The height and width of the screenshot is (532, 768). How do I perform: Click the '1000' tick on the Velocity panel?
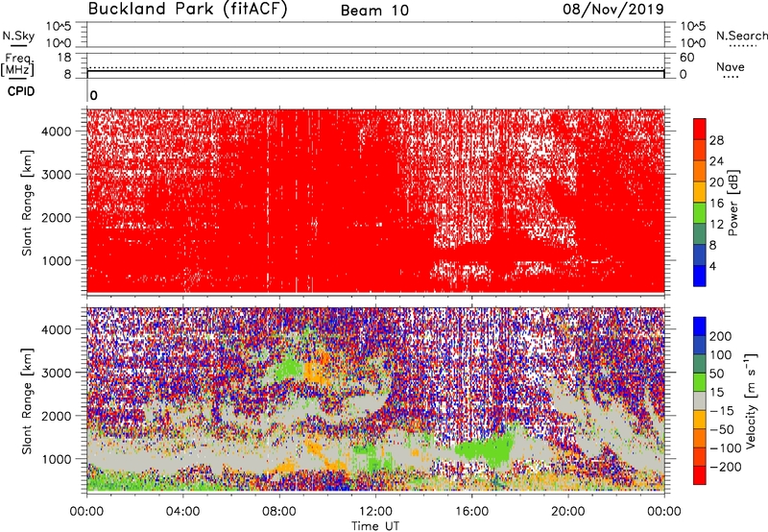point(57,459)
